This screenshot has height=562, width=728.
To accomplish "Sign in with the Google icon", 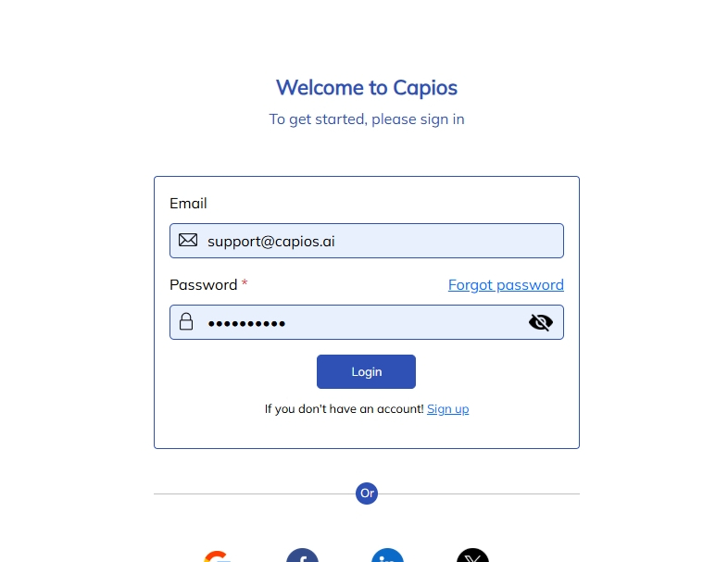I will pyautogui.click(x=218, y=556).
